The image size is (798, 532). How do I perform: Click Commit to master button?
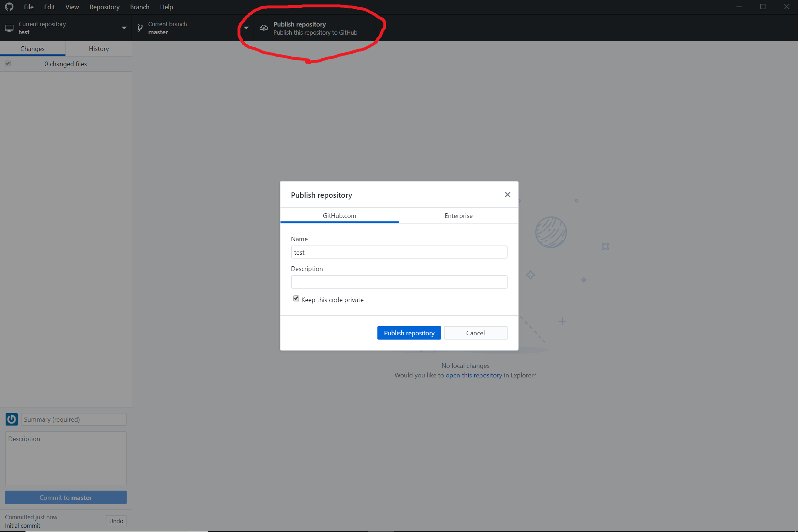pyautogui.click(x=66, y=497)
